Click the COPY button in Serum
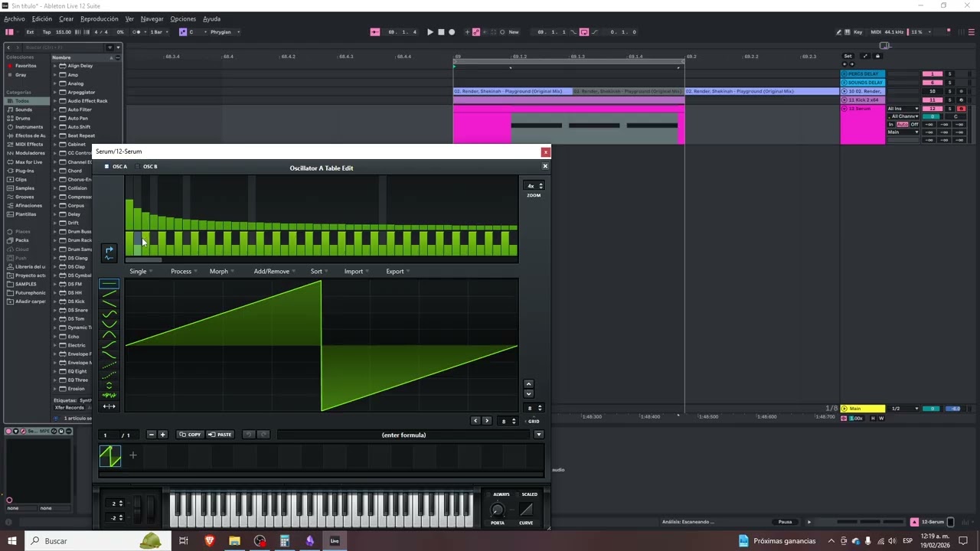980x551 pixels. pyautogui.click(x=190, y=435)
